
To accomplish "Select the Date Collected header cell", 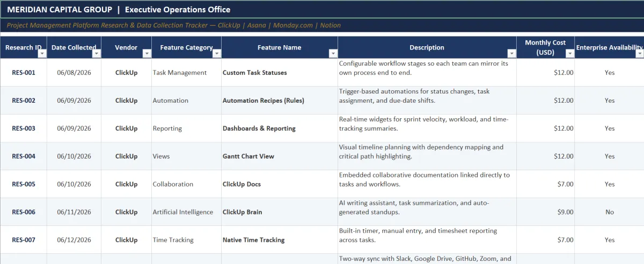I will point(74,47).
